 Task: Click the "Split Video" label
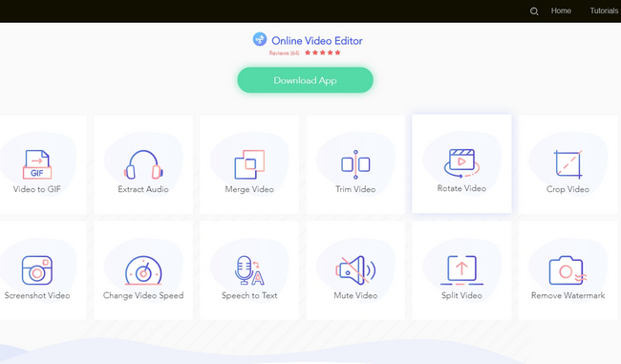tap(461, 295)
